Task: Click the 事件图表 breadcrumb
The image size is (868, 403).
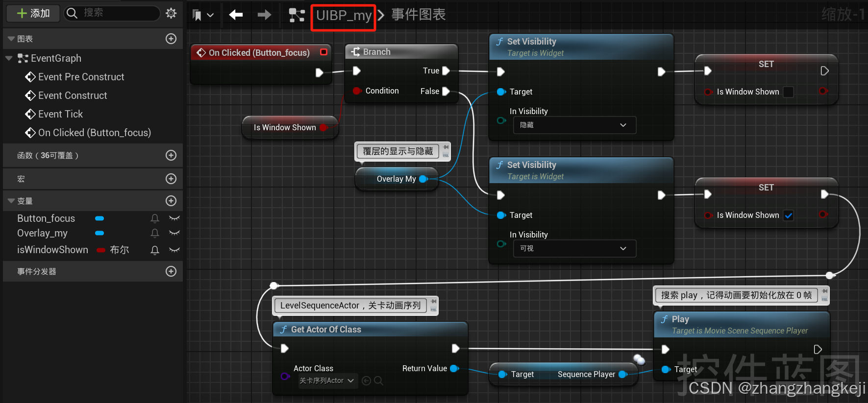Action: 418,15
